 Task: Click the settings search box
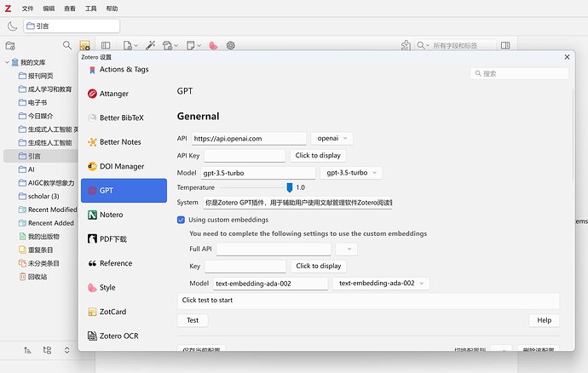click(519, 73)
